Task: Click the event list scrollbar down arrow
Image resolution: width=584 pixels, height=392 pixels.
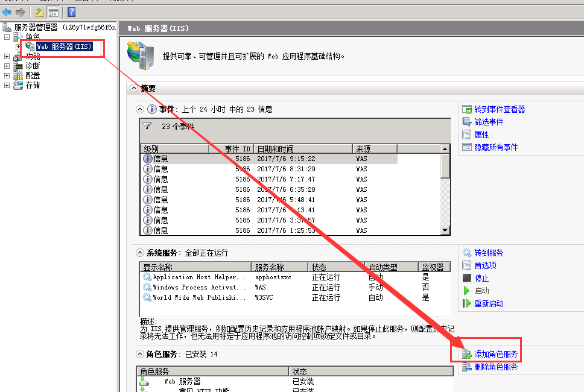Action: pyautogui.click(x=445, y=230)
